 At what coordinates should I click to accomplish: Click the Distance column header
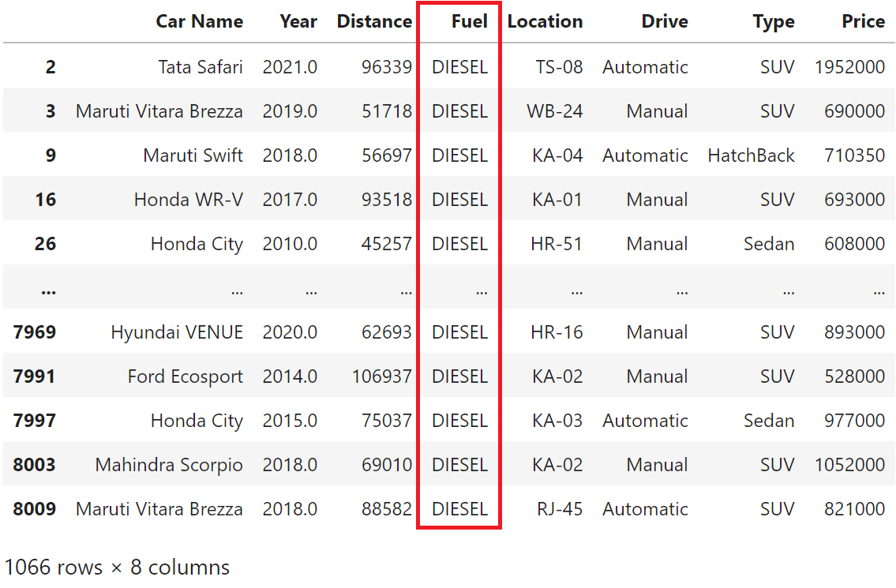pos(374,22)
